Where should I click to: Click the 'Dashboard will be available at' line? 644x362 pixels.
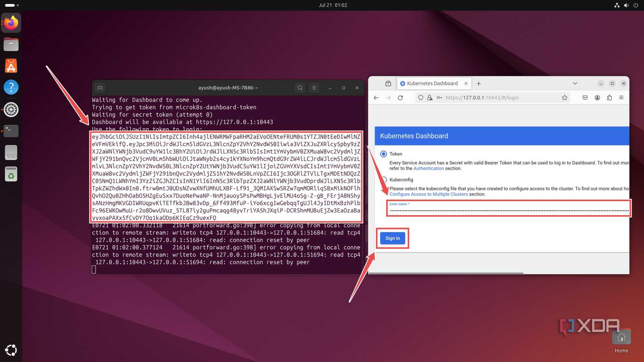[182, 122]
